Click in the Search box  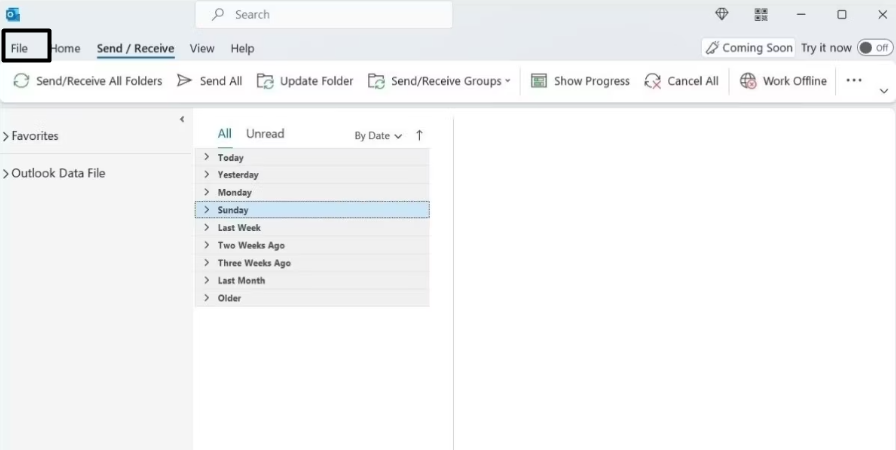tap(323, 15)
